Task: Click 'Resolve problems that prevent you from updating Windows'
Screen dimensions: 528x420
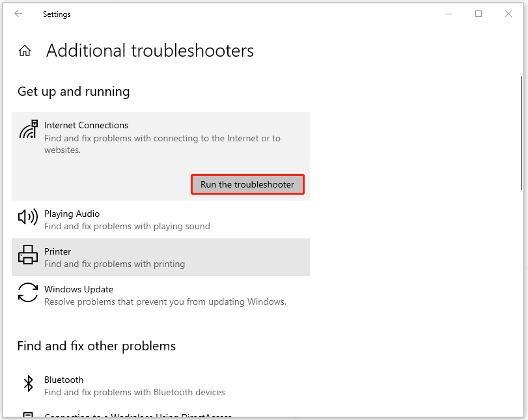Action: click(x=165, y=301)
